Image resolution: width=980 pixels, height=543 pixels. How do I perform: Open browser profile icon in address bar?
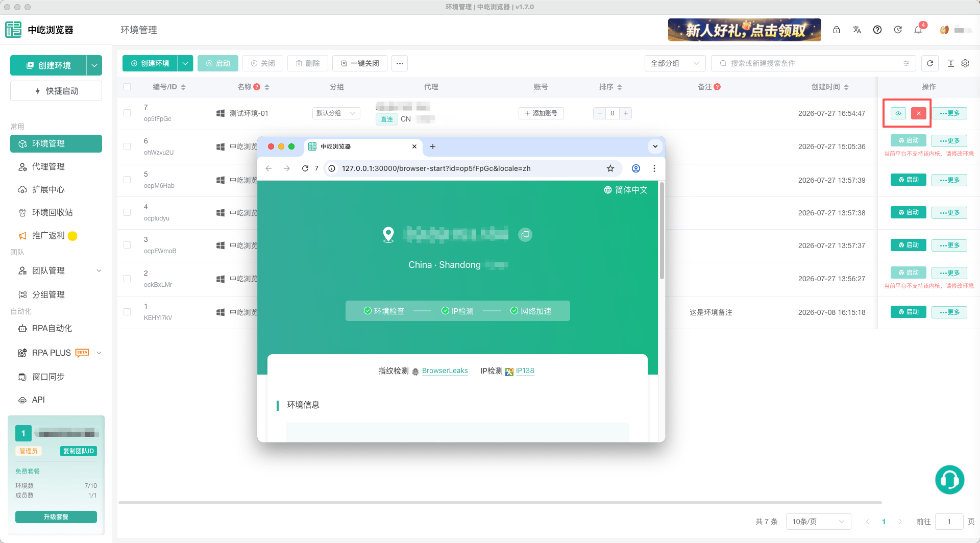[x=636, y=168]
